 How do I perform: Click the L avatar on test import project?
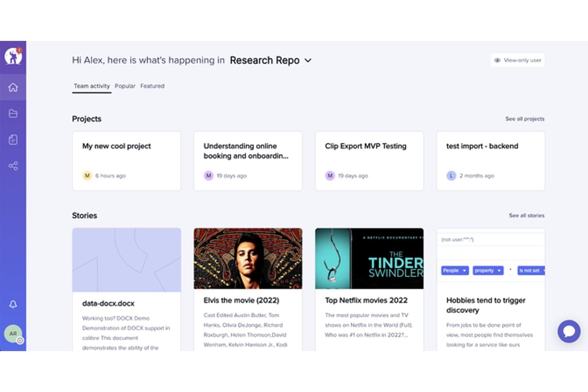coord(451,176)
